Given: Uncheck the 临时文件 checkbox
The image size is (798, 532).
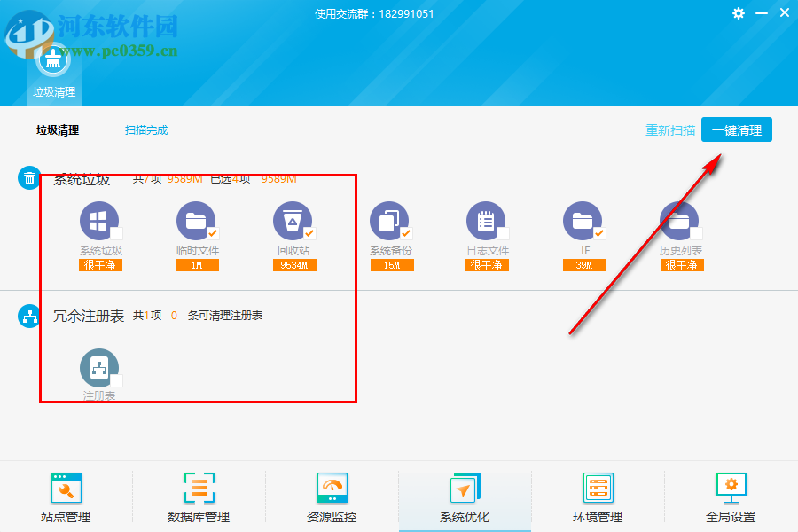Looking at the screenshot, I should (213, 234).
